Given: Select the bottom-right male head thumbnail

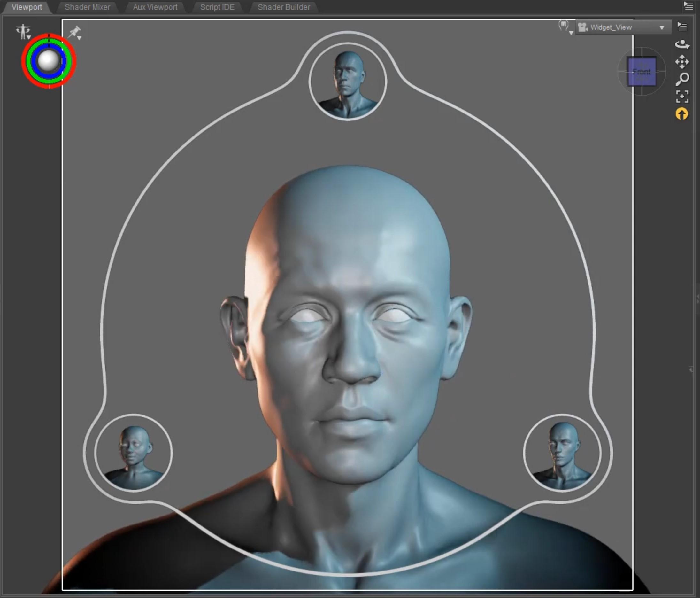Looking at the screenshot, I should click(x=562, y=452).
